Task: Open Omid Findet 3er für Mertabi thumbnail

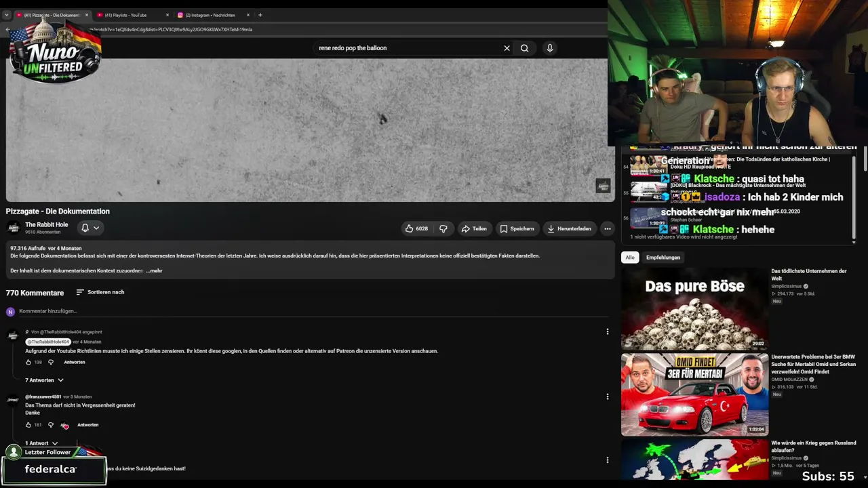Action: coord(694,394)
